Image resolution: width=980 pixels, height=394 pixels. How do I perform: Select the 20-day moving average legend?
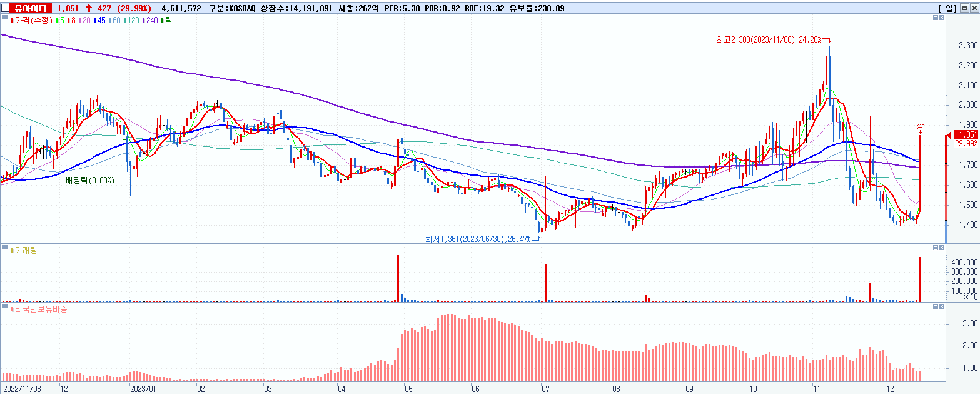[85, 20]
